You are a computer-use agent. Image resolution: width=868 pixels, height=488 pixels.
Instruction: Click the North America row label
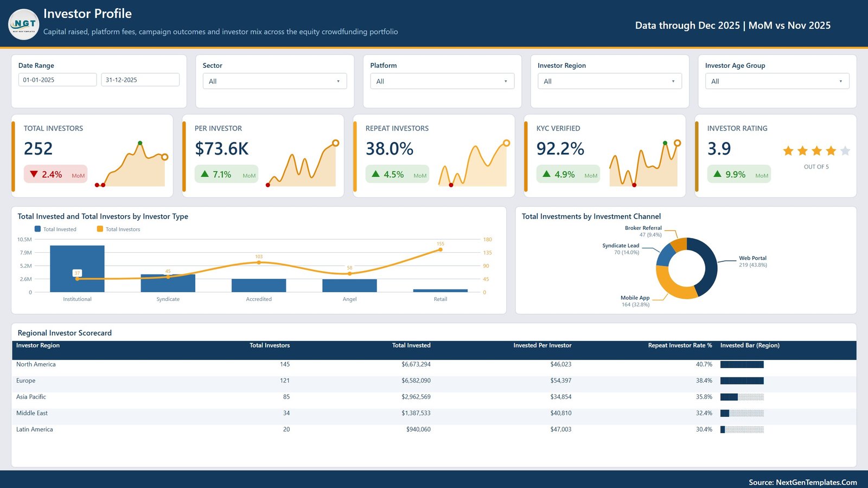pyautogui.click(x=36, y=364)
